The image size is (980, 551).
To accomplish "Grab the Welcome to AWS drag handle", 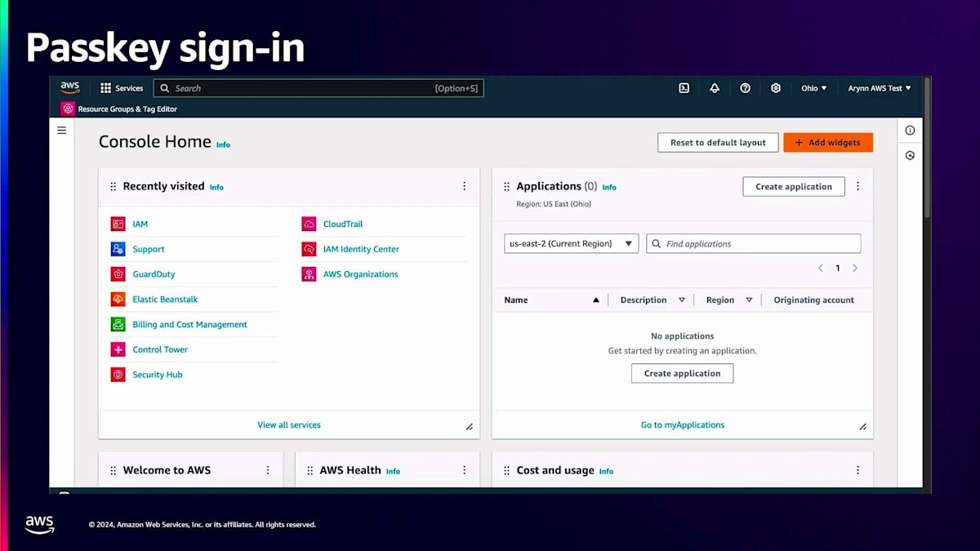I will click(113, 470).
